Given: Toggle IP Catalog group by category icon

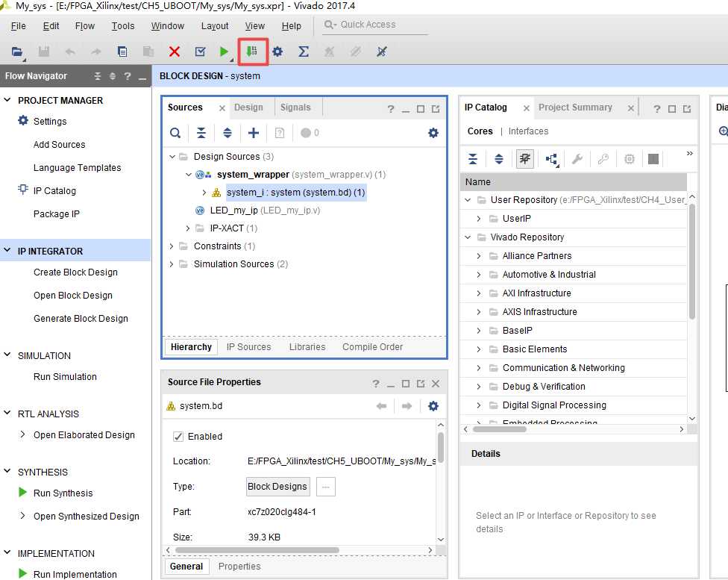Looking at the screenshot, I should pos(525,159).
